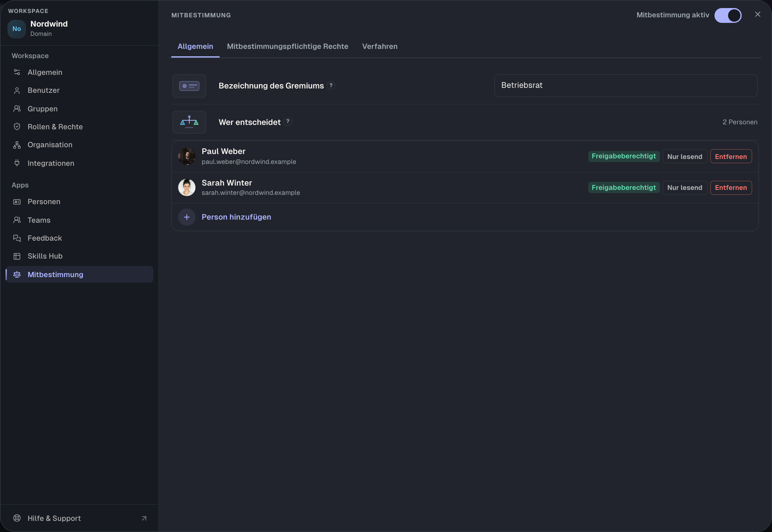
Task: Click the paul.weber@nordwind.example email
Action: point(249,162)
